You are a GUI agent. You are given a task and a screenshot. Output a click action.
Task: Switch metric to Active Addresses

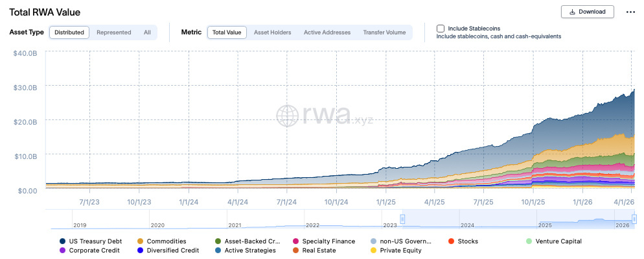[x=327, y=32]
